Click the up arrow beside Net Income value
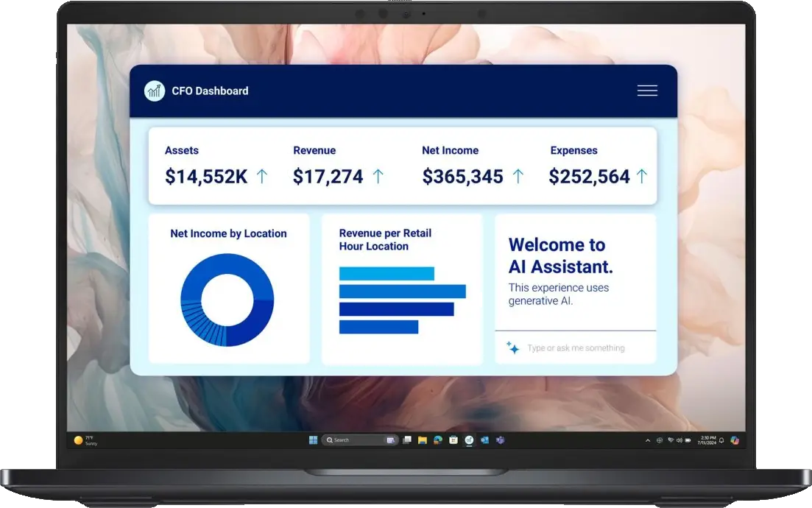The image size is (812, 508). click(x=518, y=176)
